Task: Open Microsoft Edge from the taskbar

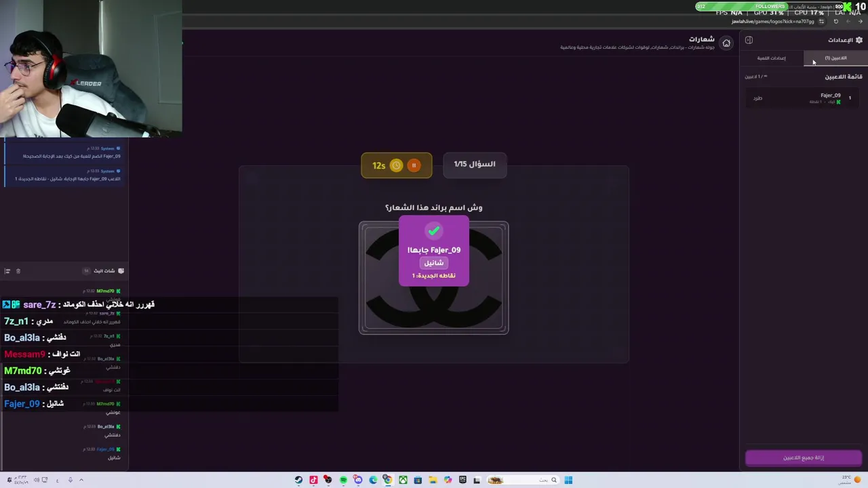Action: click(x=373, y=480)
